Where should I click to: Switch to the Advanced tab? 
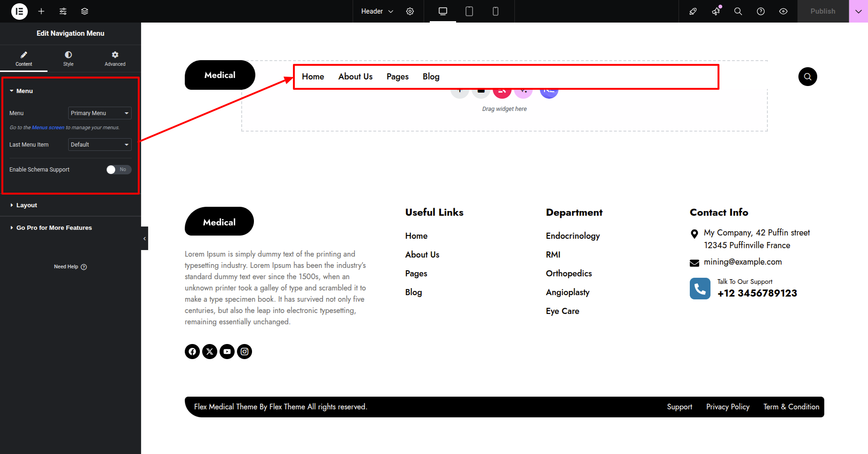click(115, 58)
